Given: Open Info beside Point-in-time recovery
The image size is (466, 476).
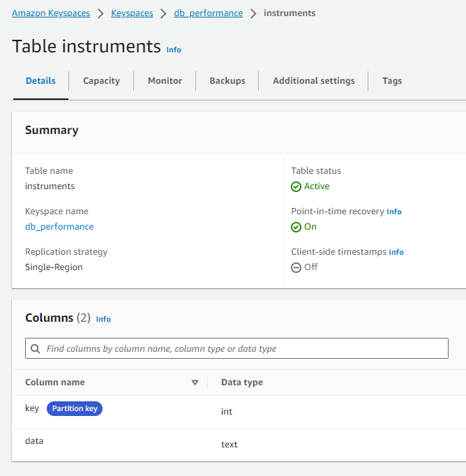Looking at the screenshot, I should 394,211.
